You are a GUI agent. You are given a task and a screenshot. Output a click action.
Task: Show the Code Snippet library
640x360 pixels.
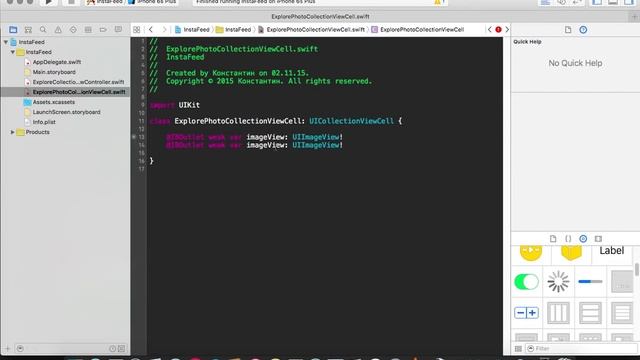pyautogui.click(x=568, y=239)
